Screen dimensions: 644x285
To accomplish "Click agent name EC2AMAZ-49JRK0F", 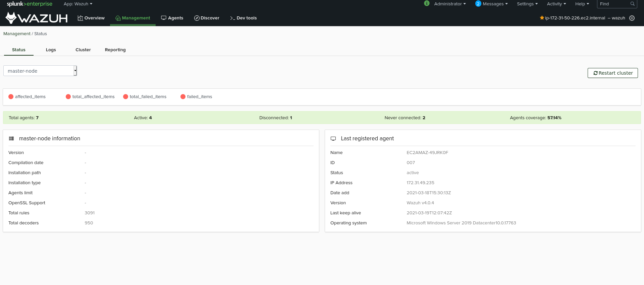I will [x=427, y=153].
